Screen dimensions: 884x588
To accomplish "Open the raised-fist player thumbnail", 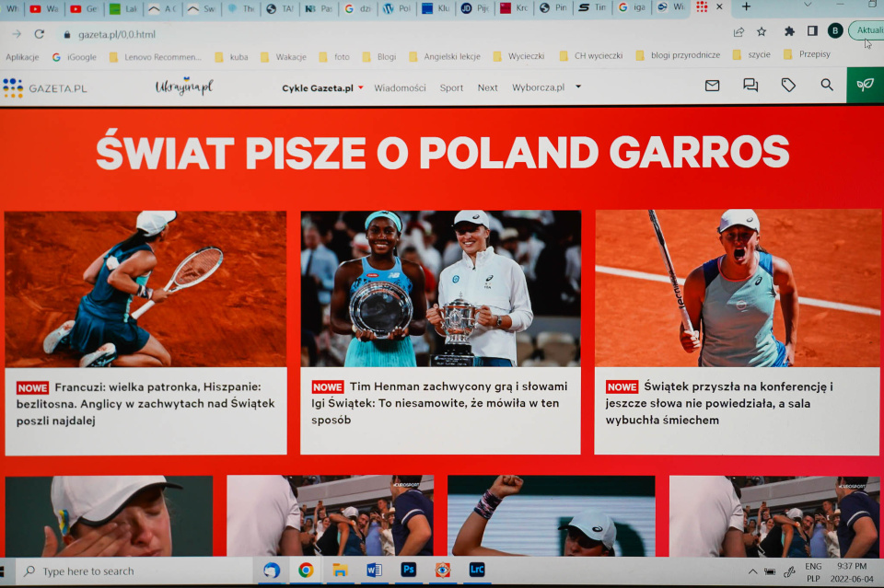I will 552,516.
